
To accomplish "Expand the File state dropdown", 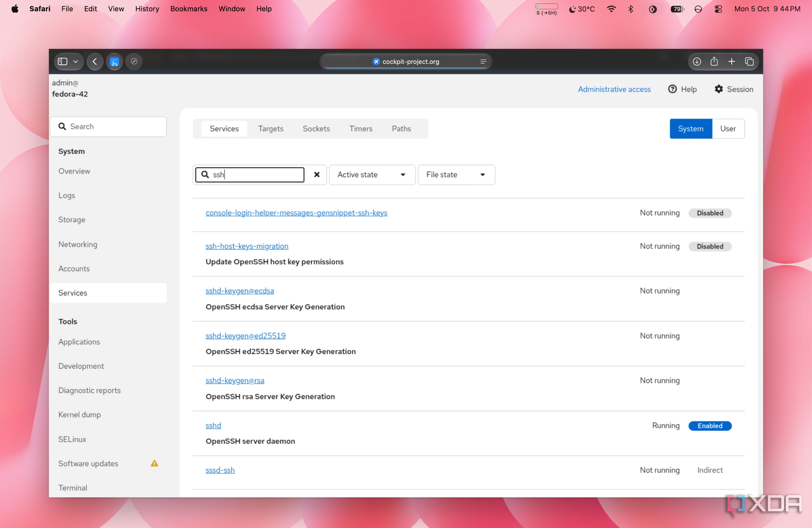I will pyautogui.click(x=456, y=175).
